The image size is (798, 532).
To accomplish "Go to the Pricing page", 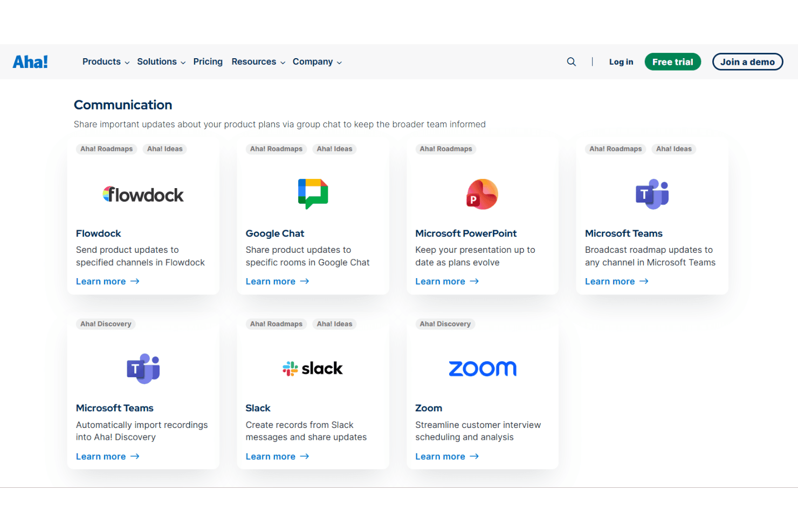I will [x=208, y=62].
